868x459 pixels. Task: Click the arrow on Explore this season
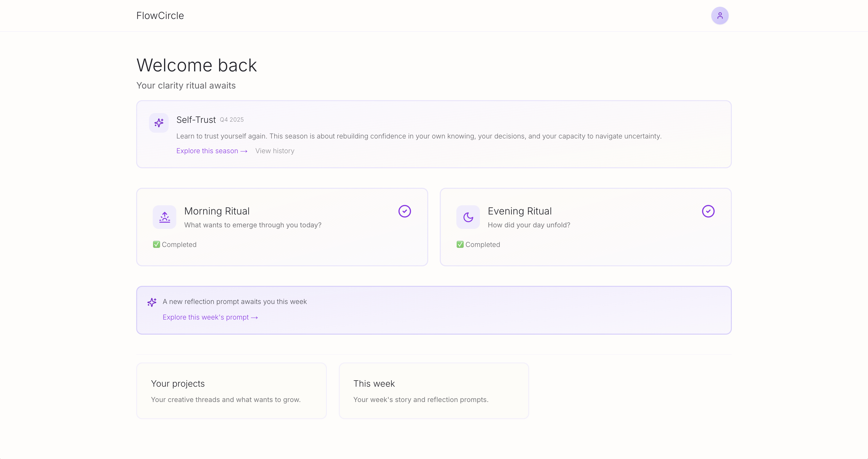click(x=244, y=151)
